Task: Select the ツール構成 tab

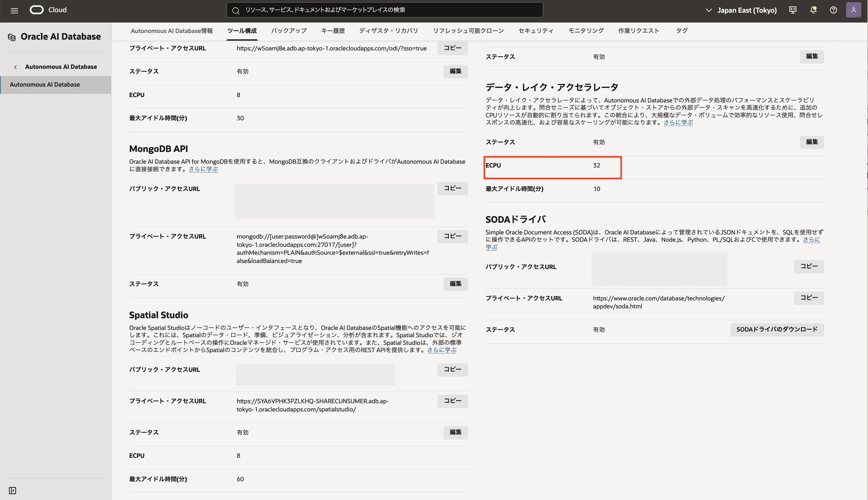Action: (242, 31)
